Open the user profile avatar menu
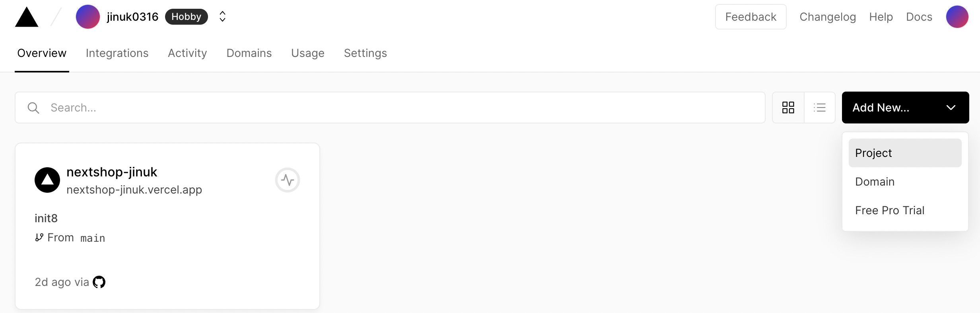Screen dimensions: 980x313 coord(957,17)
